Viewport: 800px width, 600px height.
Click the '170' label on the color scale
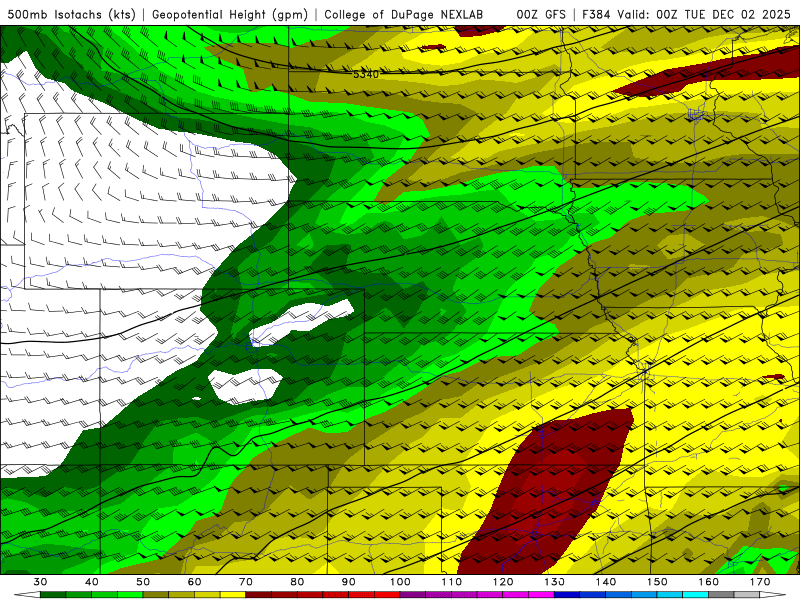760,582
